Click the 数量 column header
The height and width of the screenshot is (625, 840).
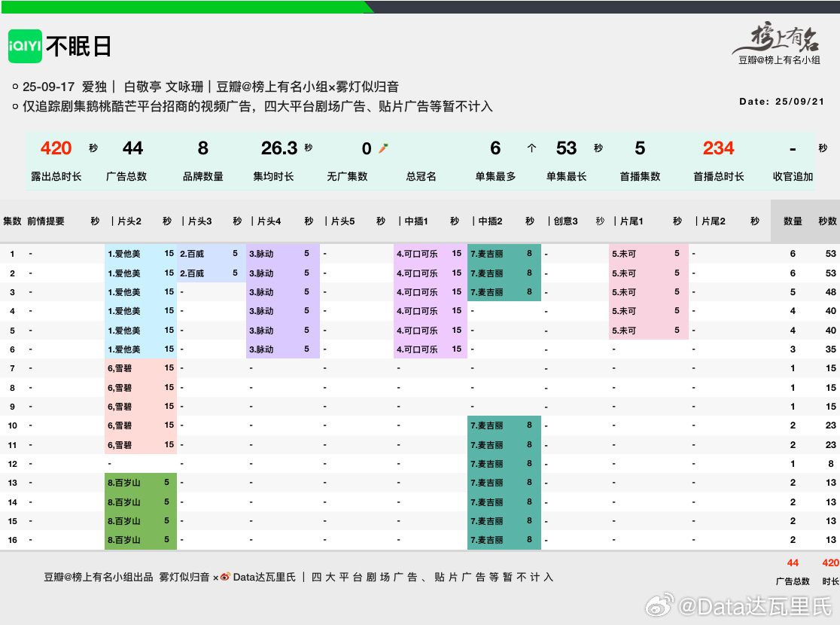coord(793,221)
